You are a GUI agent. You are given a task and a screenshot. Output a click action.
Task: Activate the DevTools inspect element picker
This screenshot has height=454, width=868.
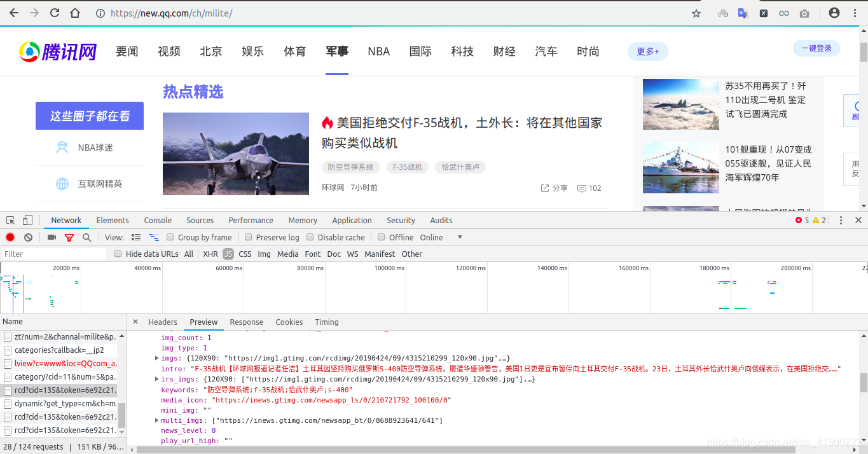(x=11, y=220)
